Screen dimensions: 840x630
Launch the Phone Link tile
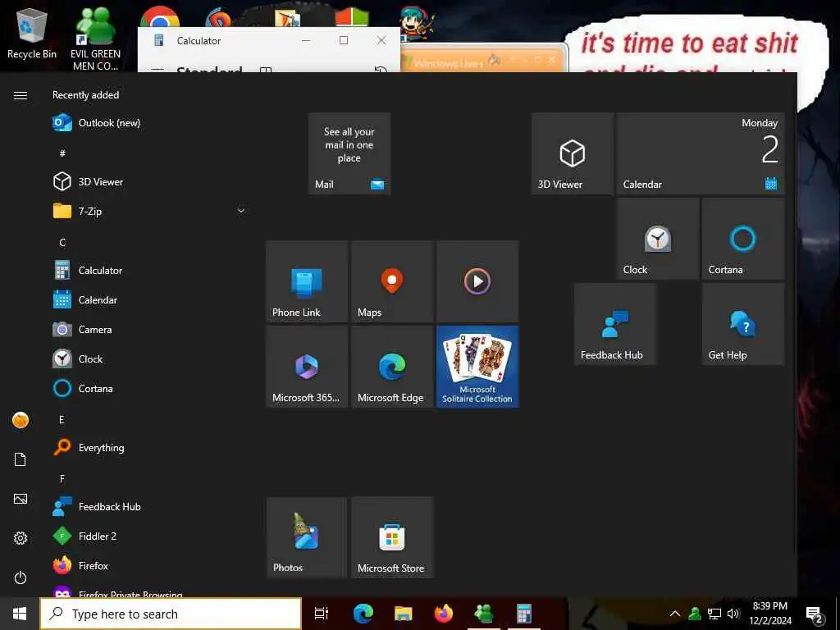307,281
